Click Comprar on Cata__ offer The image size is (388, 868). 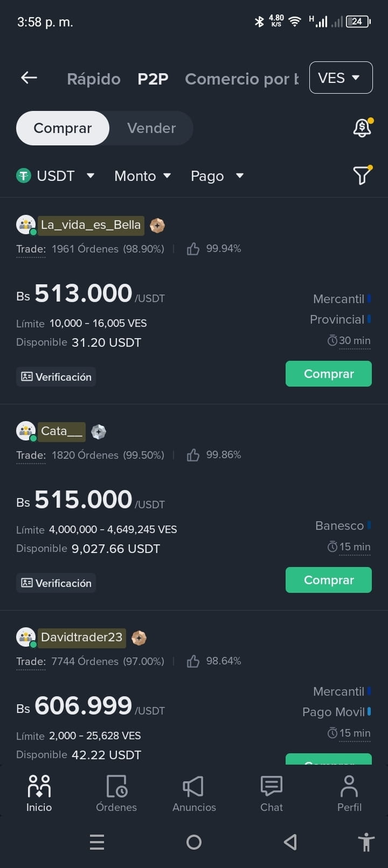(x=329, y=580)
